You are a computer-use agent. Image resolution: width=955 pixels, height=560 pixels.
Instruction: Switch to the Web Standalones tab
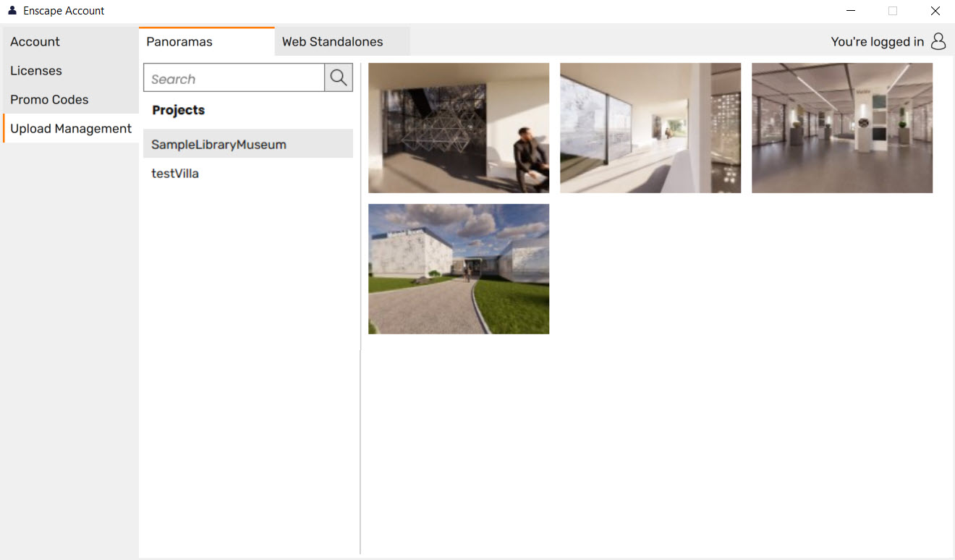(332, 41)
